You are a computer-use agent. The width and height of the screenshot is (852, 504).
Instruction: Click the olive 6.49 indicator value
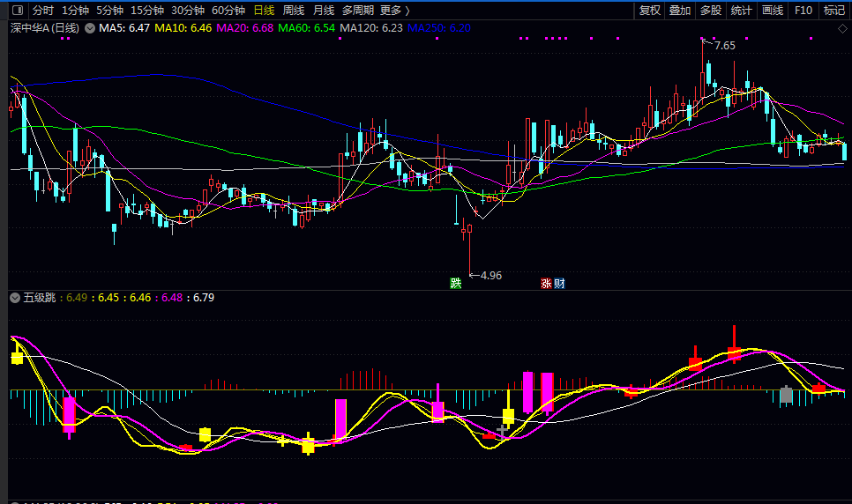[x=77, y=298]
